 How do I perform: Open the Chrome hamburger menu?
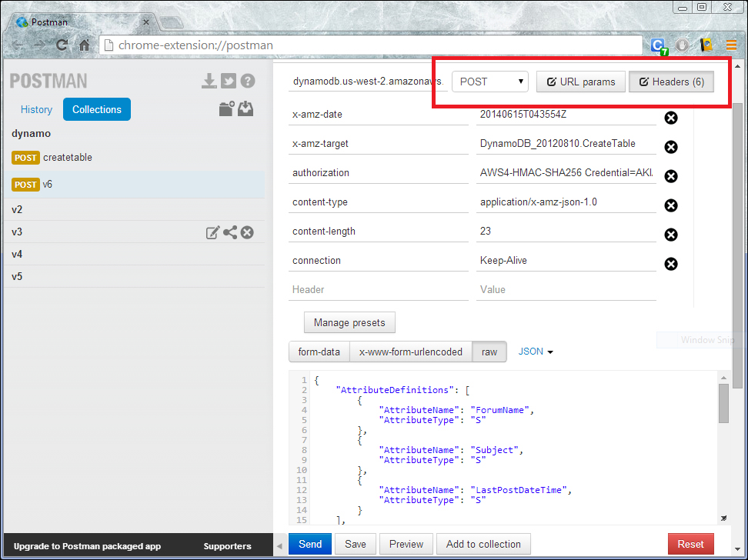pos(731,45)
